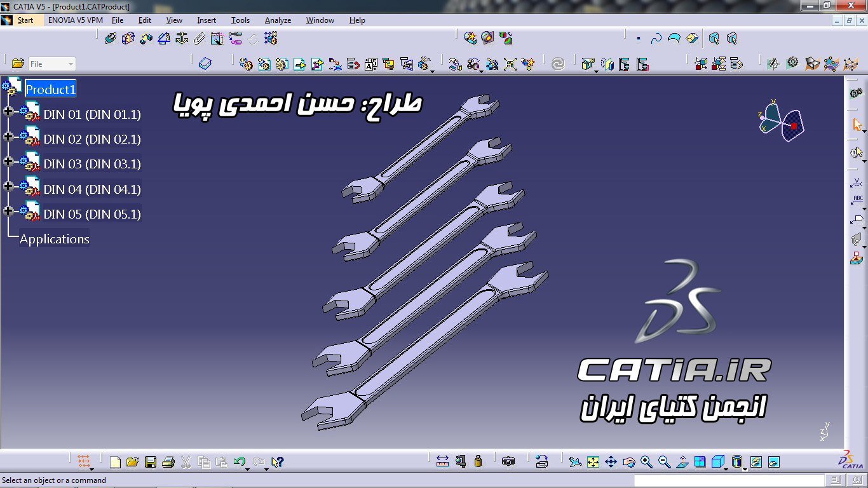Image resolution: width=868 pixels, height=488 pixels.
Task: Click the Measure Item icon
Action: (x=461, y=461)
